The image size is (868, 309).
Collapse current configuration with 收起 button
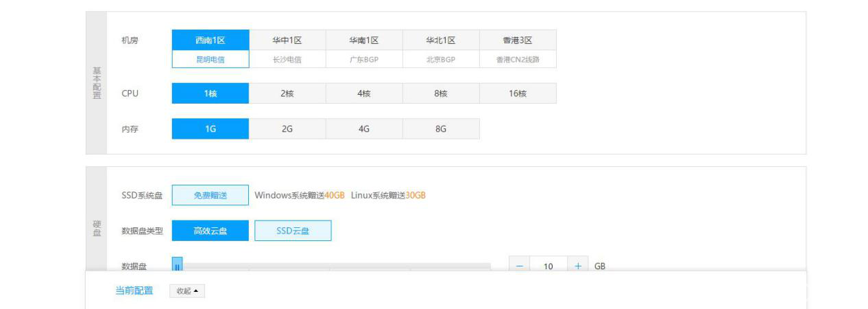click(187, 291)
